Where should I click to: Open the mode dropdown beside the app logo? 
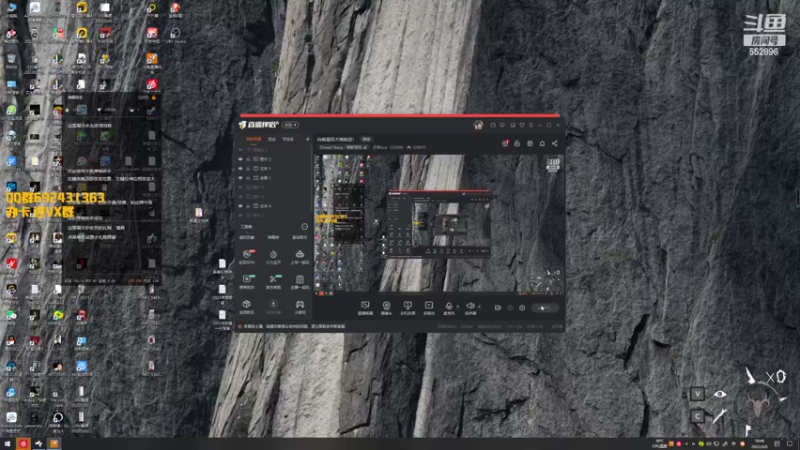pyautogui.click(x=291, y=124)
